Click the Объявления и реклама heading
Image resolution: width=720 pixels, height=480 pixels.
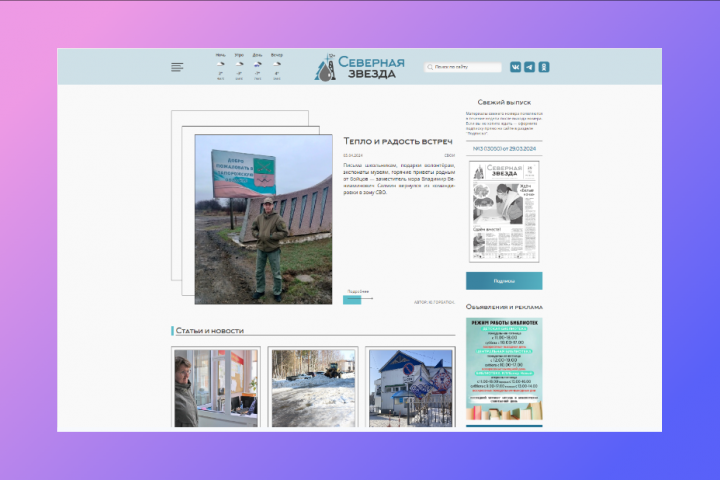click(x=504, y=307)
